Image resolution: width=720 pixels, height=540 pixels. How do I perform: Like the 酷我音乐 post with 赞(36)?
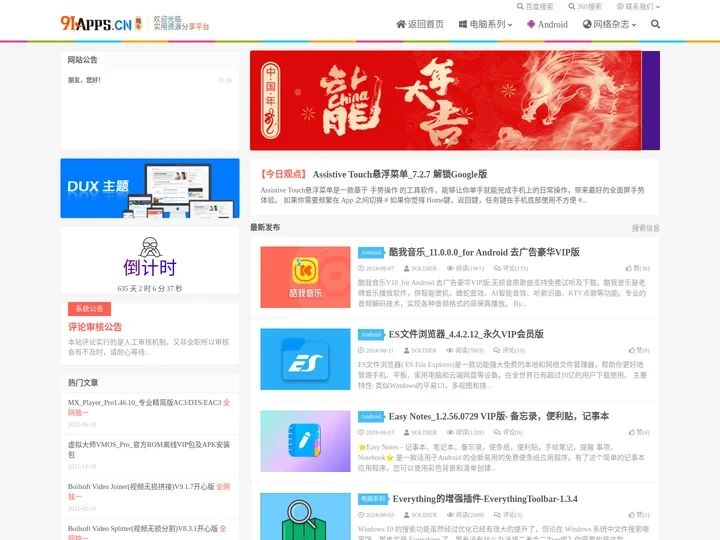pos(638,268)
